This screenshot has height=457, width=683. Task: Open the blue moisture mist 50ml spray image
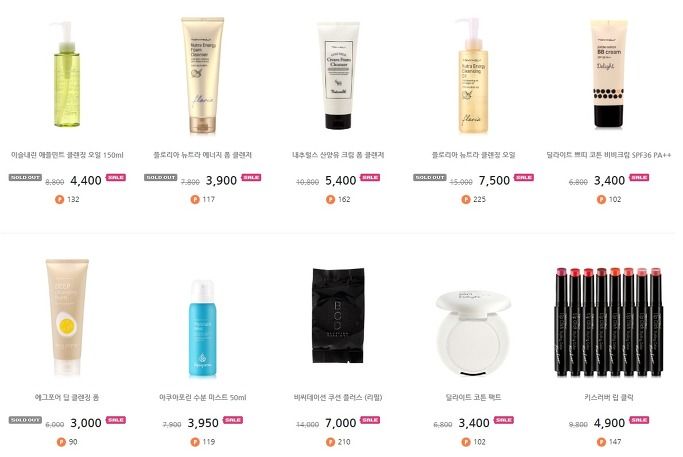pos(203,328)
